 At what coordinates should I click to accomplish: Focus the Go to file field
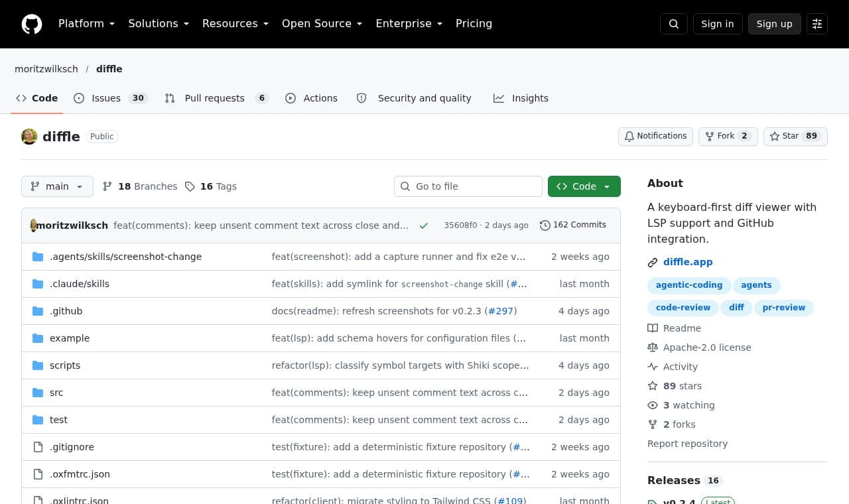coord(468,186)
